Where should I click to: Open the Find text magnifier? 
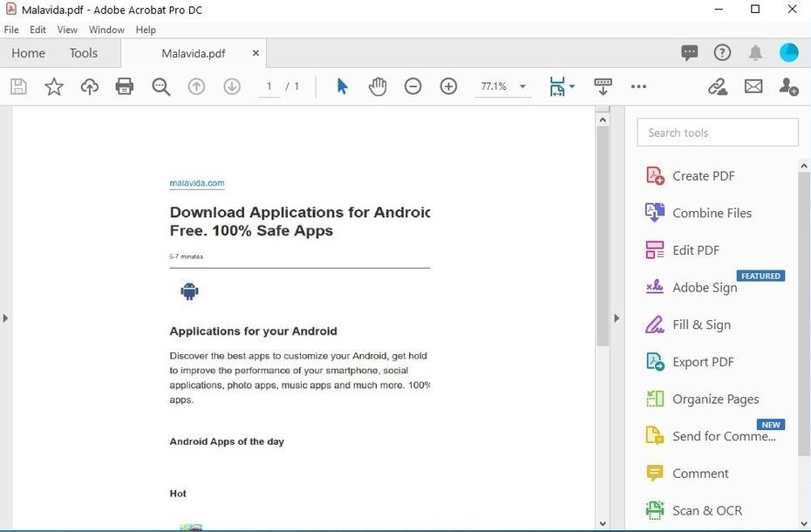(160, 86)
